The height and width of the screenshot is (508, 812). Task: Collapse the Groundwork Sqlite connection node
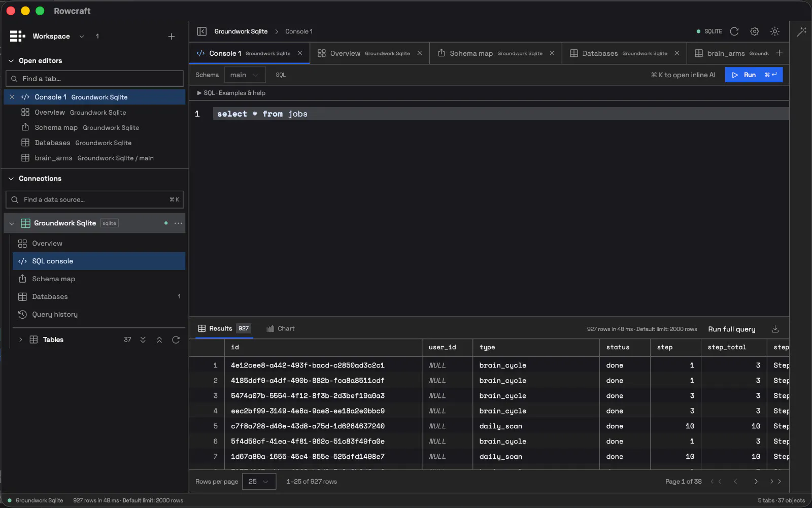pyautogui.click(x=12, y=223)
